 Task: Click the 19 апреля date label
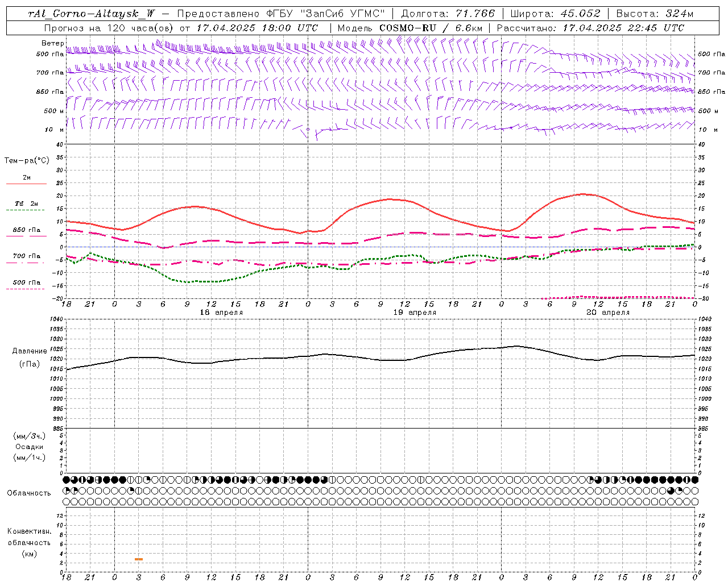(415, 313)
